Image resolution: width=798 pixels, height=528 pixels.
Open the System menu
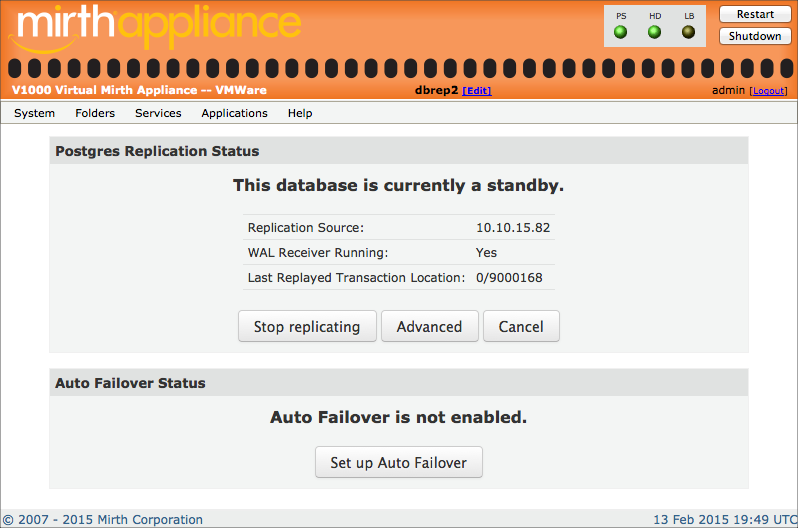(35, 113)
